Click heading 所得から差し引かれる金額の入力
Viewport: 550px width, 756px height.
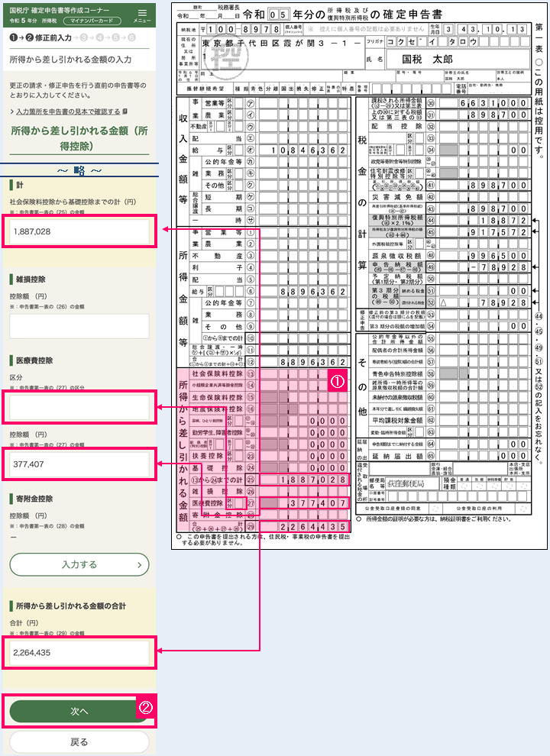pos(70,60)
